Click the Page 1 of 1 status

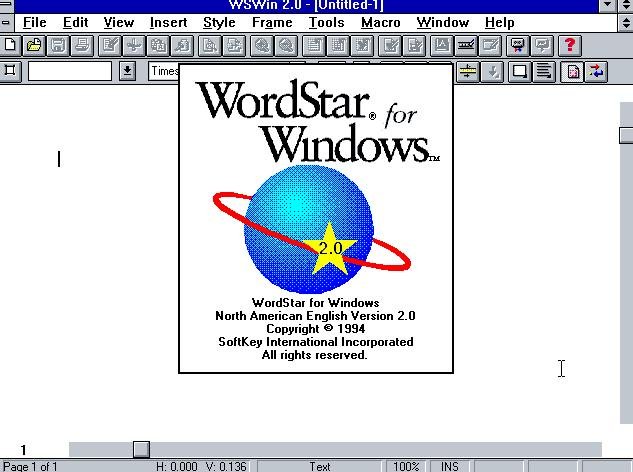(x=30, y=466)
